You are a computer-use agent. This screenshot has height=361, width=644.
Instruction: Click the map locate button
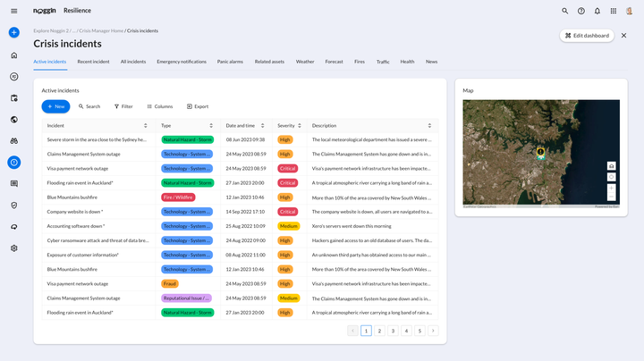click(611, 177)
